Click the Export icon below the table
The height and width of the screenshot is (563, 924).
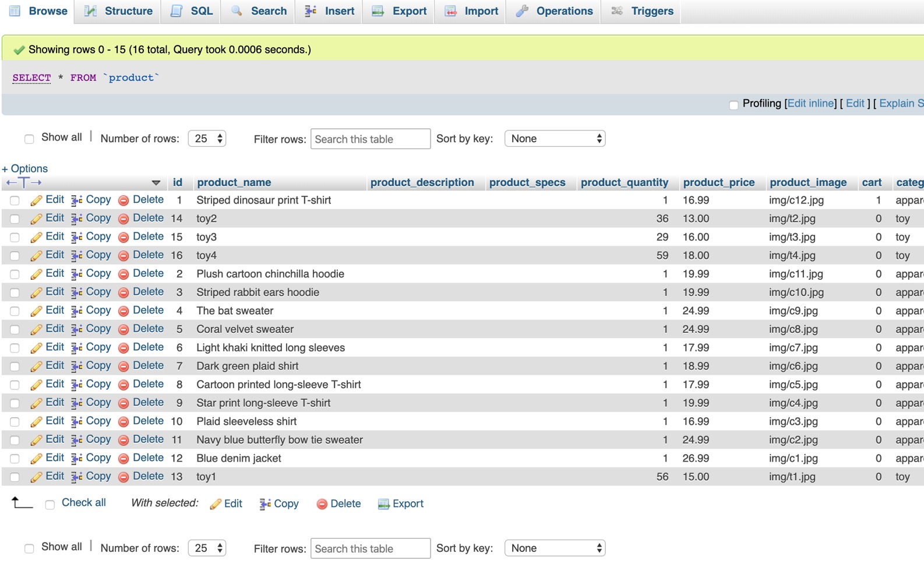383,504
